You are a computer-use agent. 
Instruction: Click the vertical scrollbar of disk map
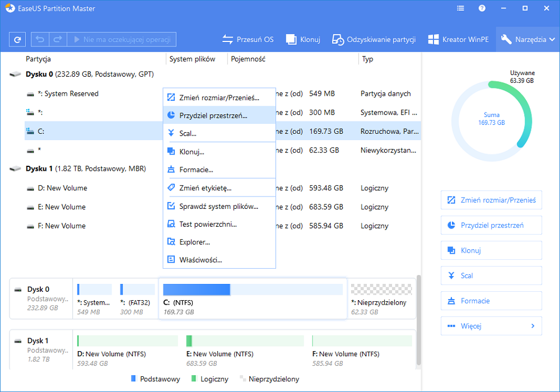coord(419,320)
